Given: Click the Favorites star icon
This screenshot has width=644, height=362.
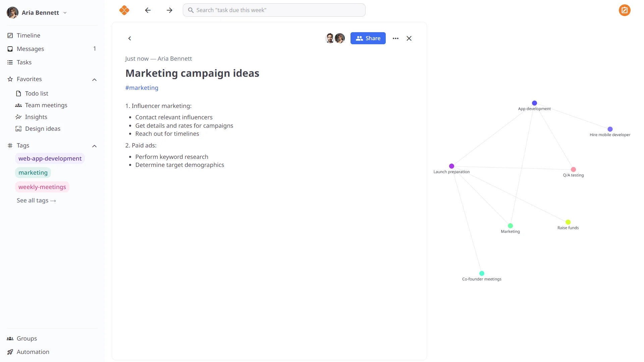Looking at the screenshot, I should point(10,79).
